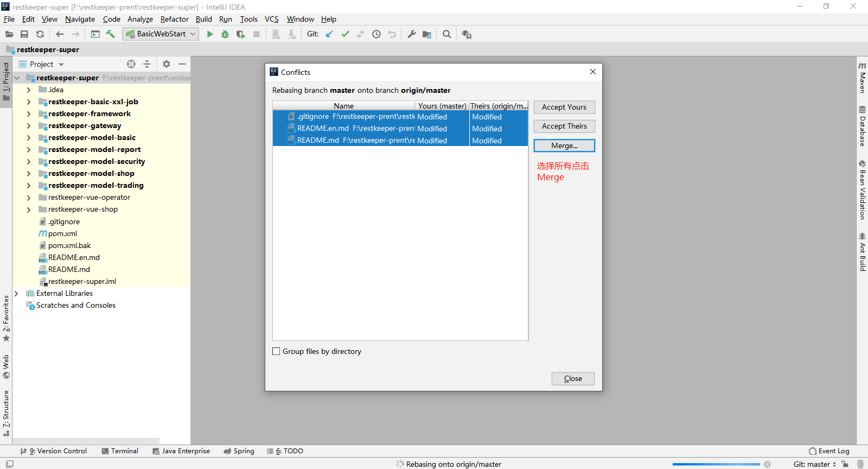Click Git: master branch widget

pyautogui.click(x=814, y=464)
